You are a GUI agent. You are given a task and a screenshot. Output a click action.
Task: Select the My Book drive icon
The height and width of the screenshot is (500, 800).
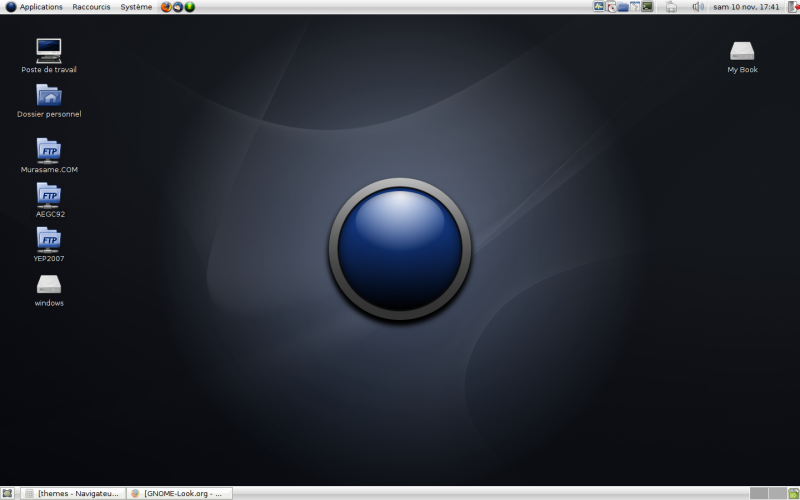[742, 57]
